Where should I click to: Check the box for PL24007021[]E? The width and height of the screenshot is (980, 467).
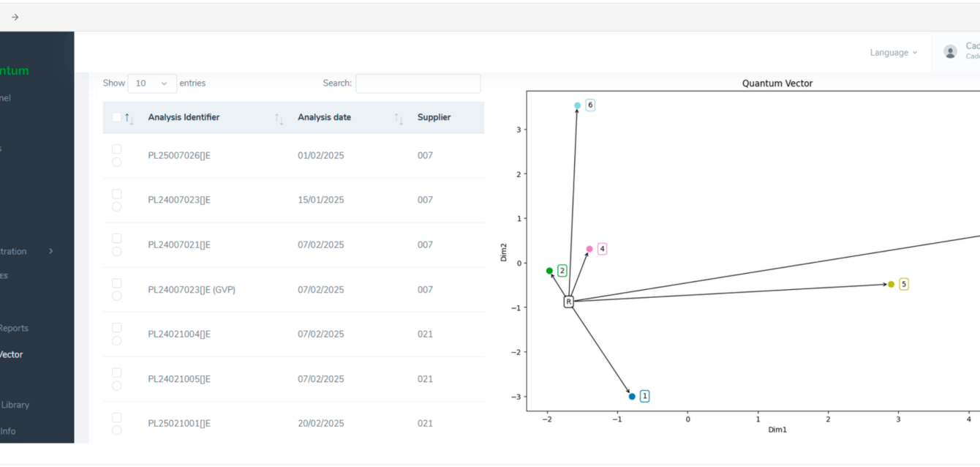click(x=117, y=239)
